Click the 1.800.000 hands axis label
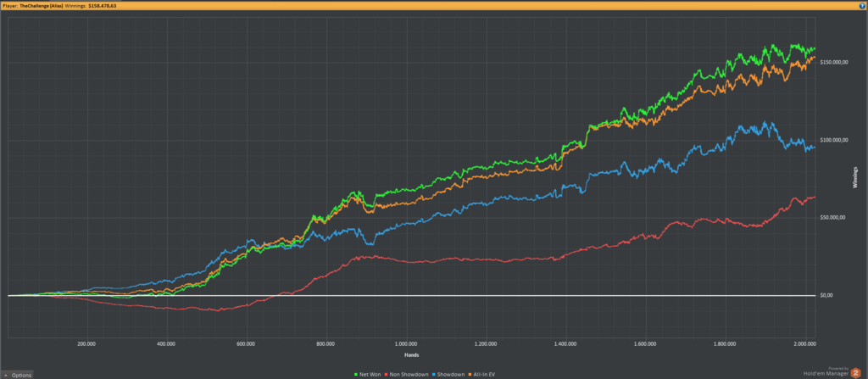Screen dimensions: 868x379 point(724,343)
